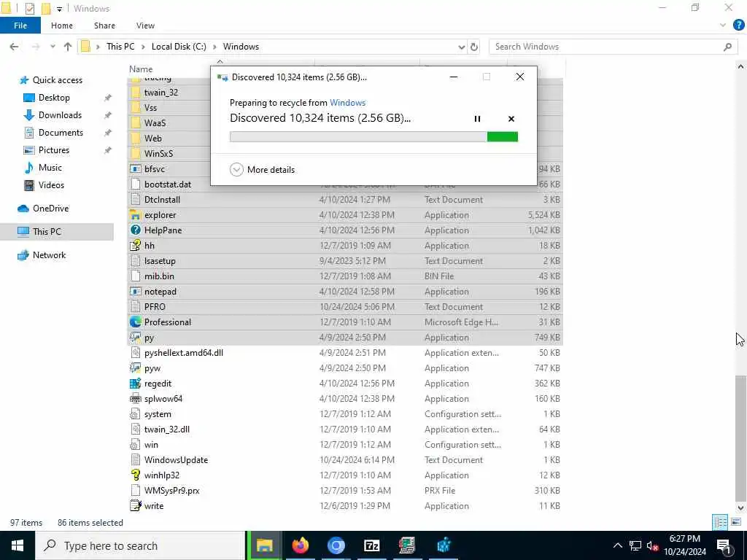Select WindowsUpdate text document
747x560 pixels.
click(x=176, y=460)
